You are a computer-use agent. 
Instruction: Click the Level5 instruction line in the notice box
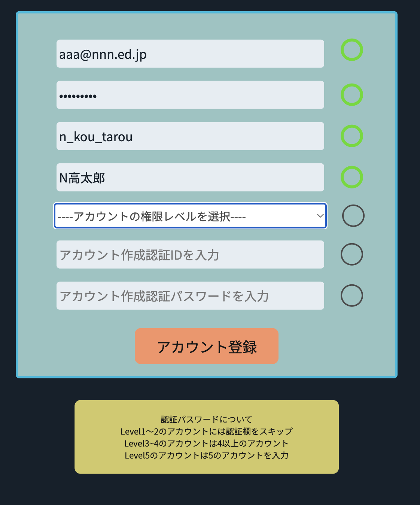(207, 456)
